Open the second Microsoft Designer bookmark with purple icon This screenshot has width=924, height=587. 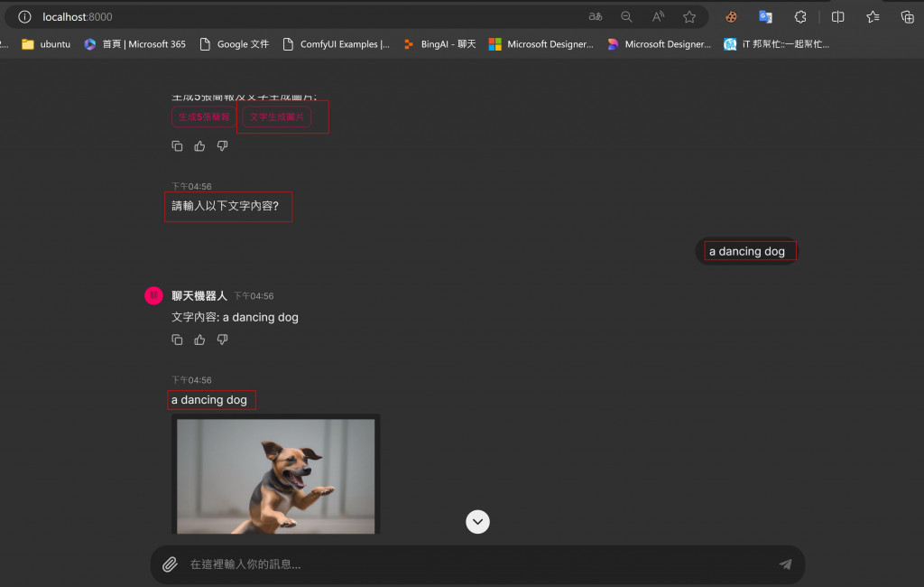659,44
